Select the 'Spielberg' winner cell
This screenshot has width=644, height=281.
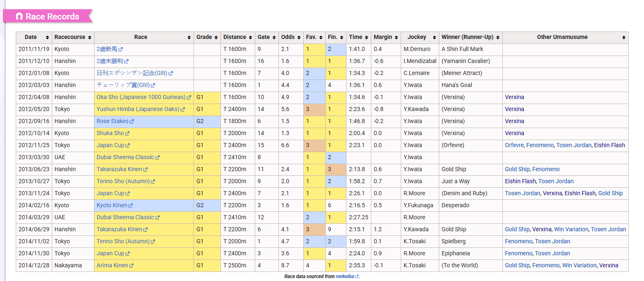470,241
